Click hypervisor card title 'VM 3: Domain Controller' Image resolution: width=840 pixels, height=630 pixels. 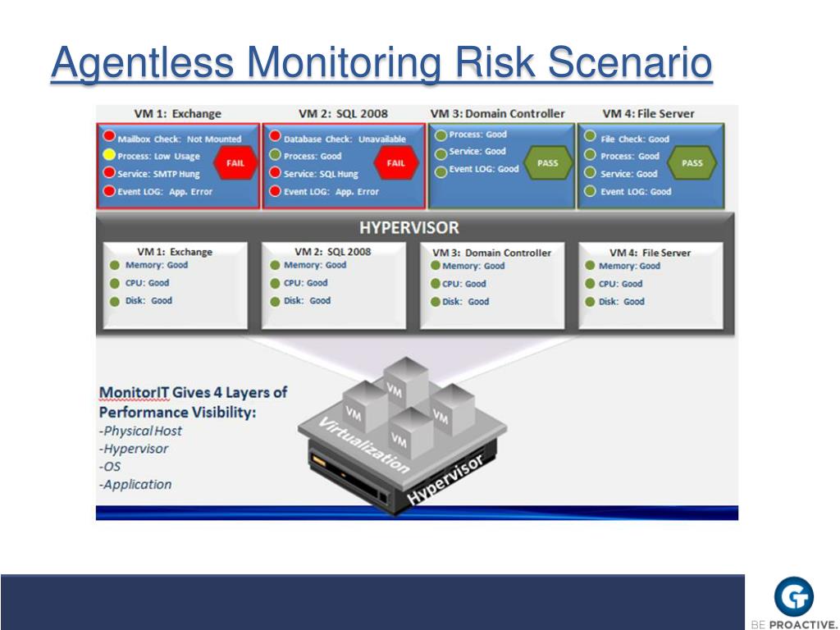(x=492, y=253)
